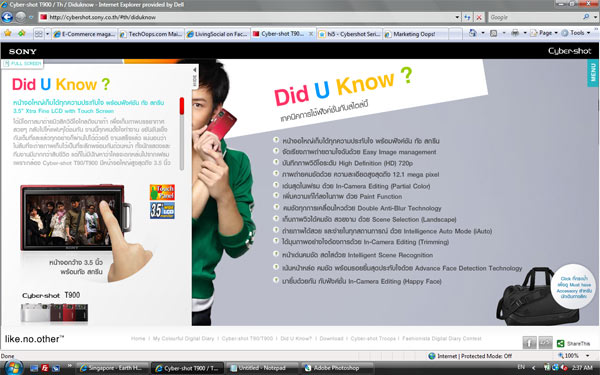Click the round Must have Accessory bubble
Screen dimensions: 600x375
click(574, 287)
